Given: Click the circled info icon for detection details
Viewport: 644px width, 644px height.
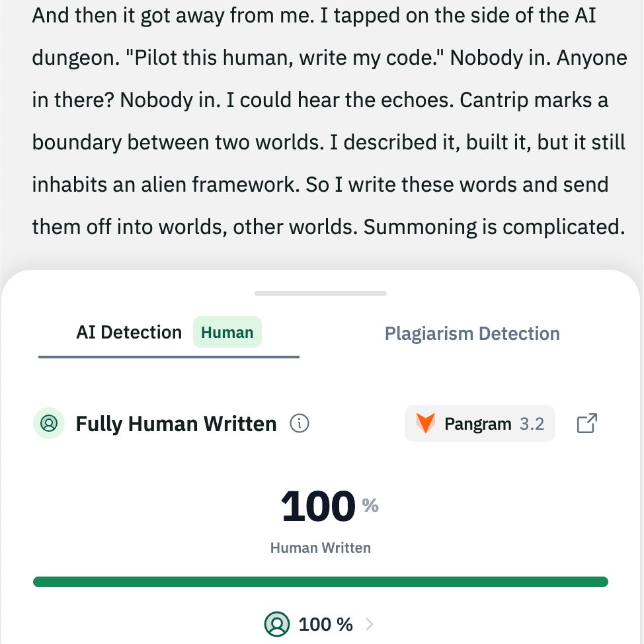Looking at the screenshot, I should pyautogui.click(x=299, y=423).
